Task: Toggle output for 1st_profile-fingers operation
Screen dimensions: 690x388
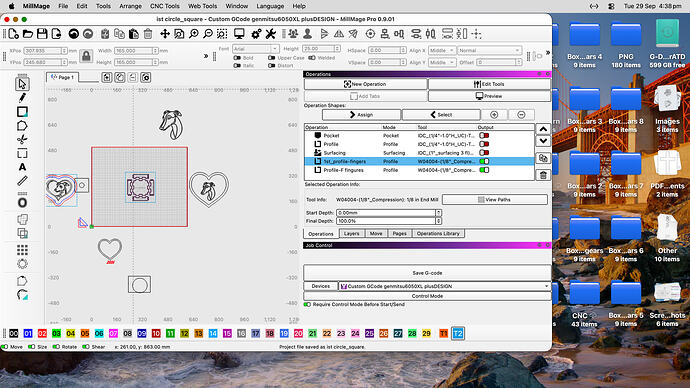Action: (484, 161)
